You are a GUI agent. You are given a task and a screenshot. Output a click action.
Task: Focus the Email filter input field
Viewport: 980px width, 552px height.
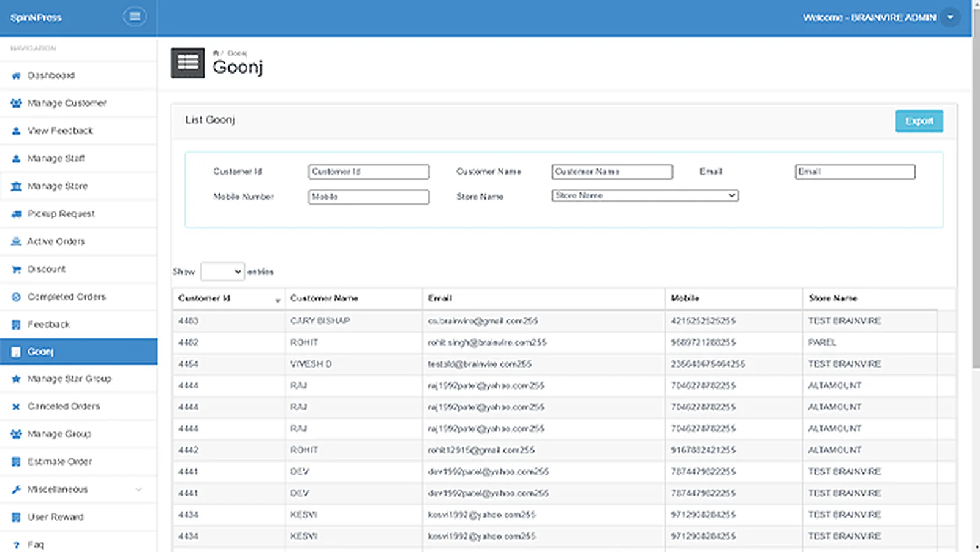tap(855, 172)
